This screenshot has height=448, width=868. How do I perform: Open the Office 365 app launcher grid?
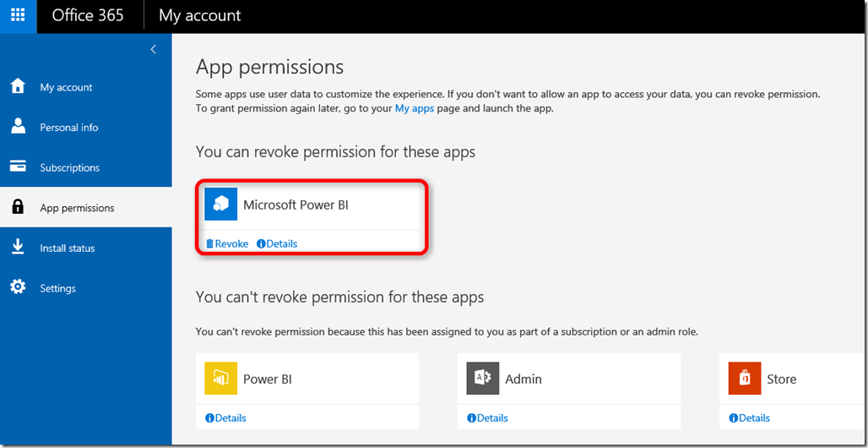pyautogui.click(x=19, y=15)
